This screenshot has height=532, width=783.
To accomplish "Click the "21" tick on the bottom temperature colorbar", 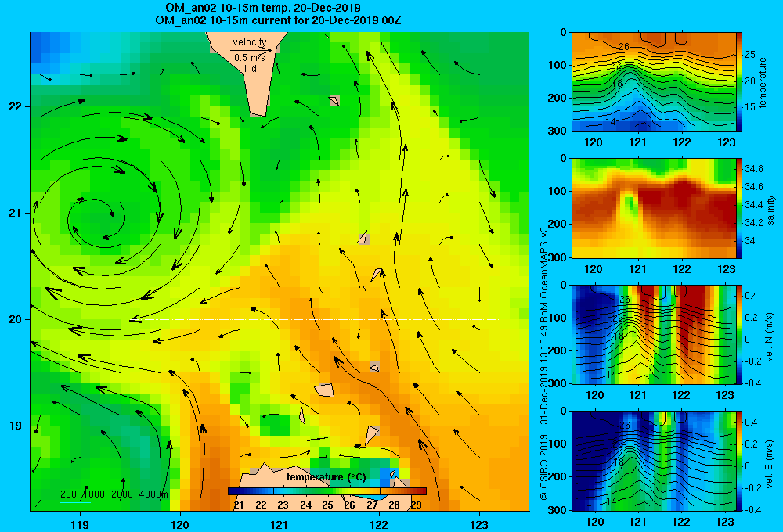I will [x=239, y=505].
